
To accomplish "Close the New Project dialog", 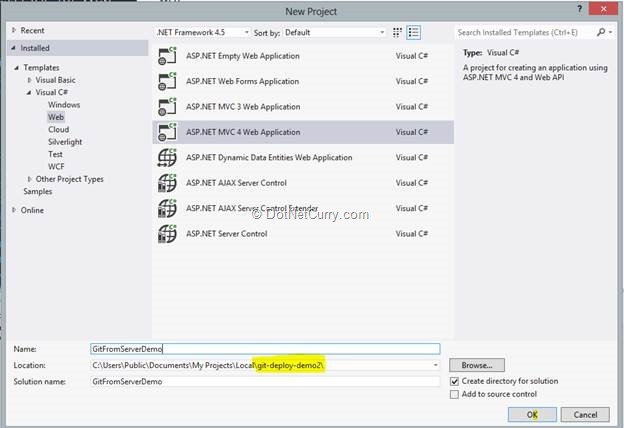I will 603,9.
